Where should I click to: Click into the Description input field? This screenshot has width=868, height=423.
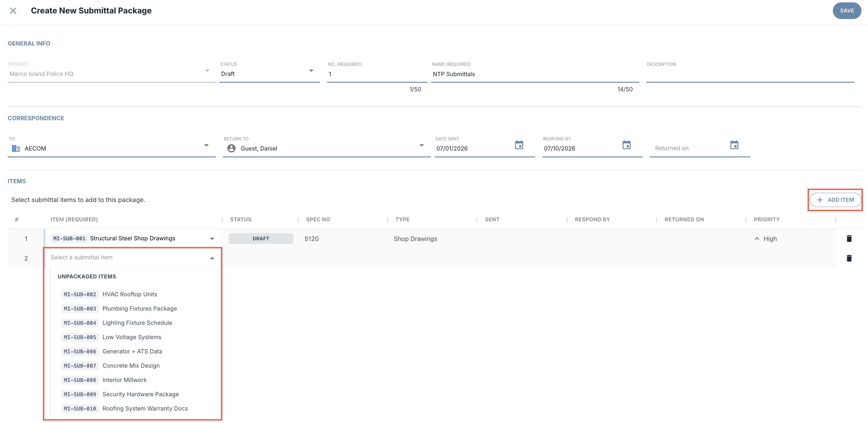750,74
